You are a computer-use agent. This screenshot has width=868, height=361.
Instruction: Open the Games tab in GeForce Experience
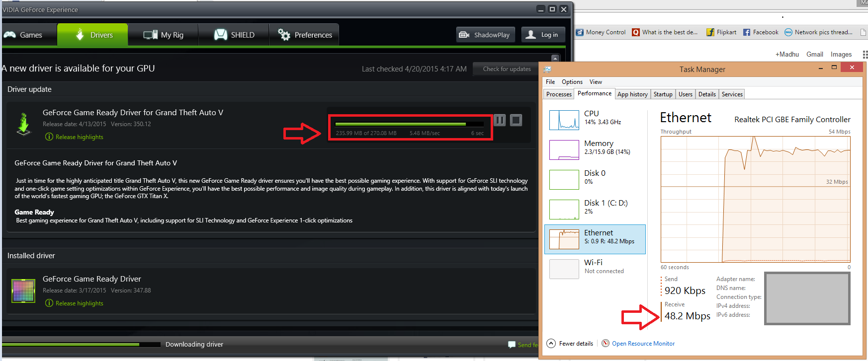pyautogui.click(x=29, y=35)
